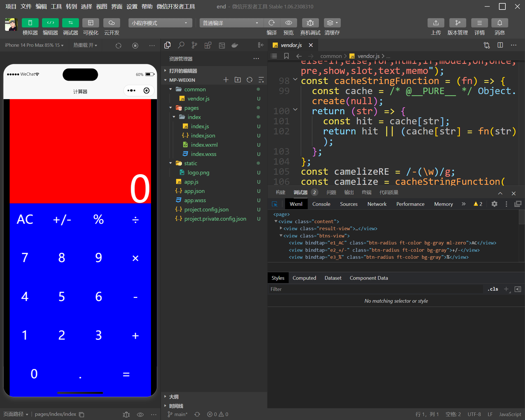Open project details (详情)

coord(480,23)
